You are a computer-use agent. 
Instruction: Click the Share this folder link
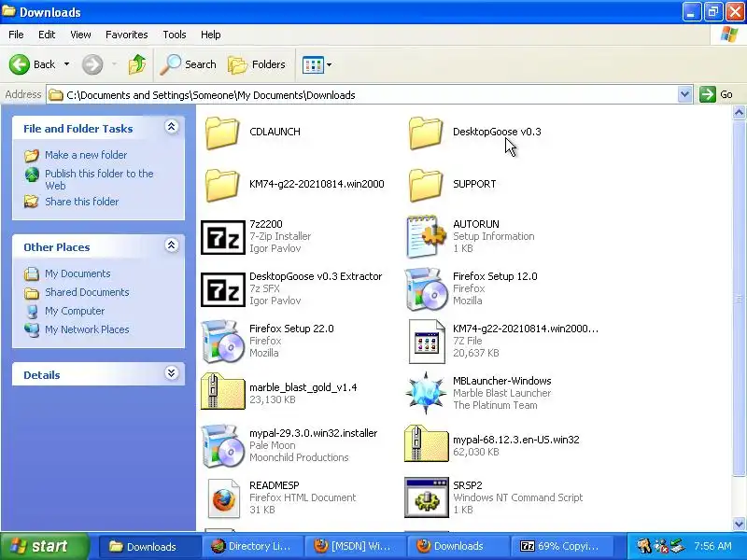point(81,202)
